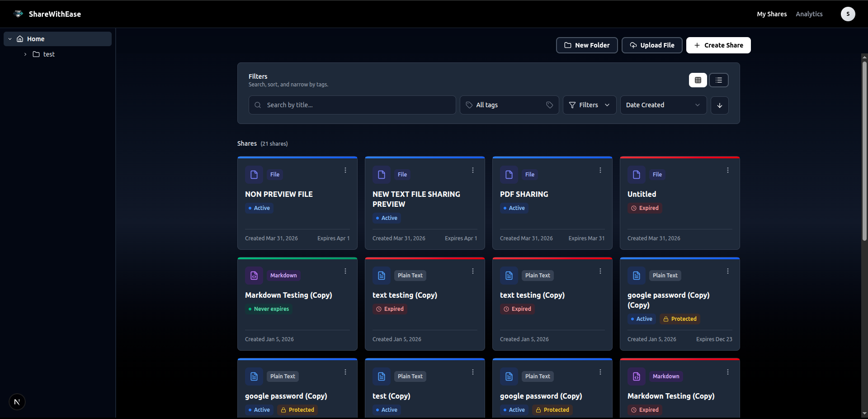The image size is (868, 419).
Task: Click the Shares (21 shares) heading
Action: point(262,143)
